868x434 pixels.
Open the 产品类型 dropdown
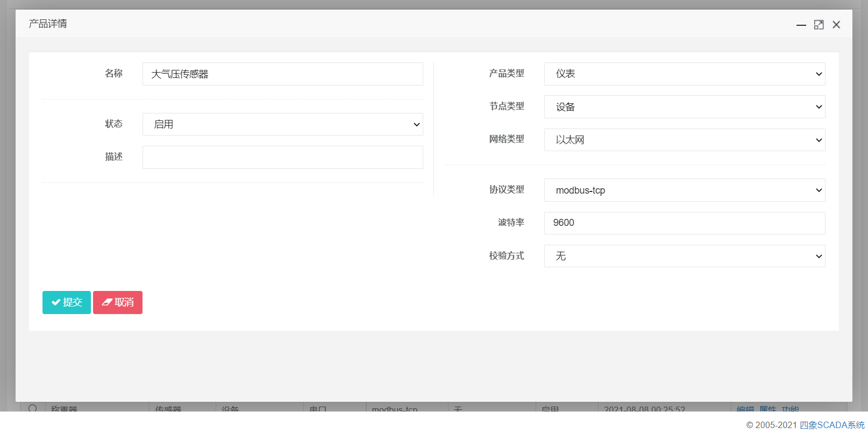[x=685, y=74]
